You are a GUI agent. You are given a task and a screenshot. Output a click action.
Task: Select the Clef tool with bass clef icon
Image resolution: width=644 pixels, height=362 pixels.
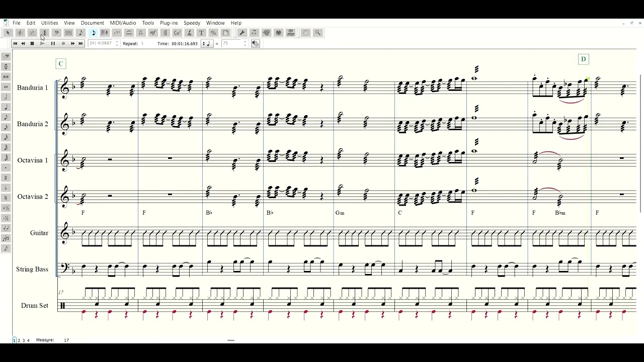[56, 33]
